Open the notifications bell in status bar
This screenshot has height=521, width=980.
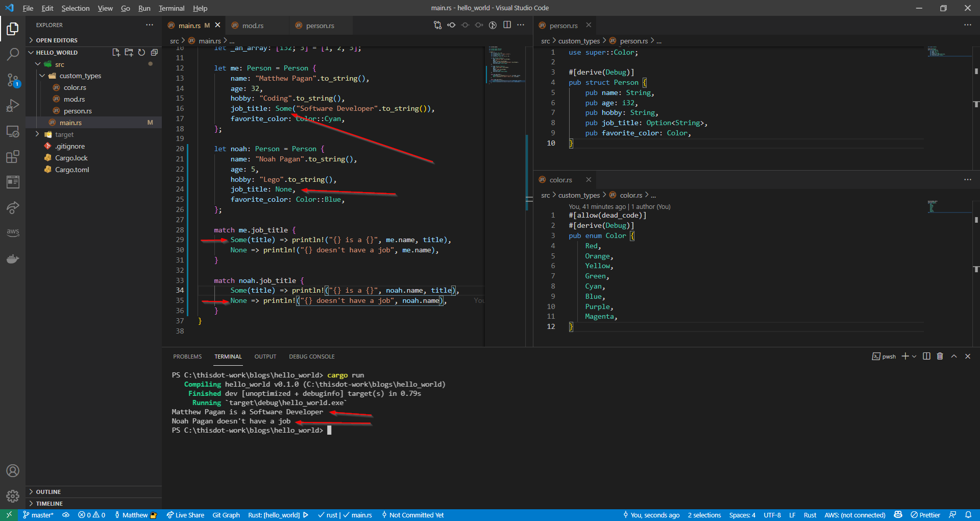point(968,515)
